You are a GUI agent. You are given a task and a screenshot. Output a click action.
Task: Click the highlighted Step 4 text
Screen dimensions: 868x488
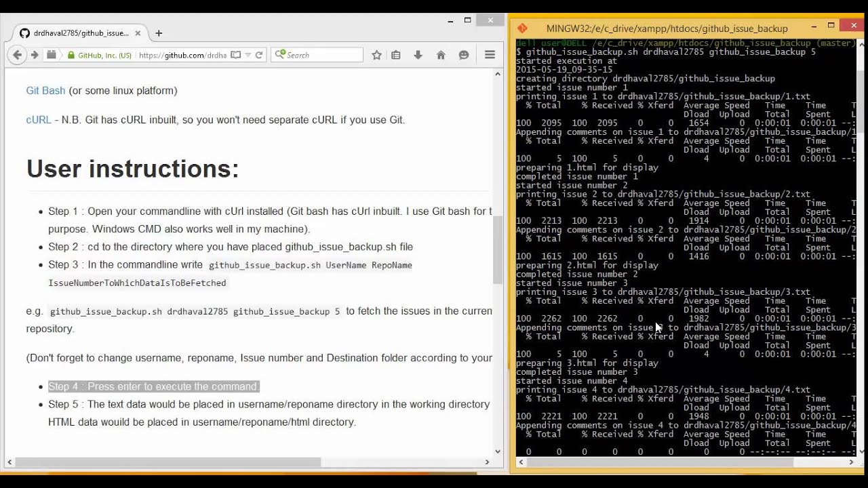[153, 386]
